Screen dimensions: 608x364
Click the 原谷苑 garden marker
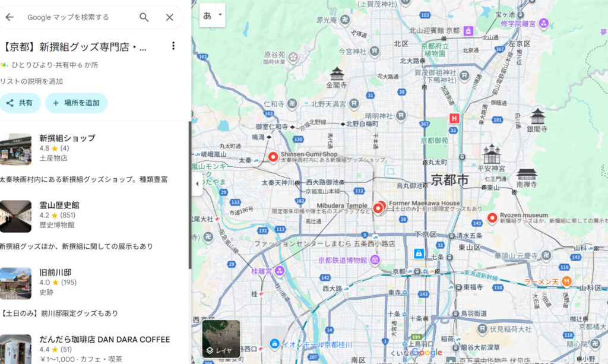pos(293,58)
